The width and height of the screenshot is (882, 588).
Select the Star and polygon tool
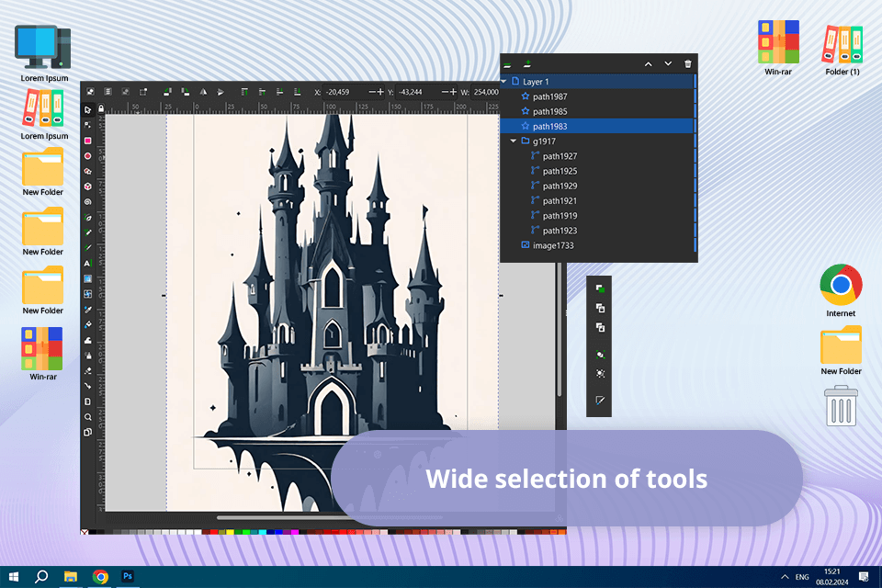(x=88, y=171)
